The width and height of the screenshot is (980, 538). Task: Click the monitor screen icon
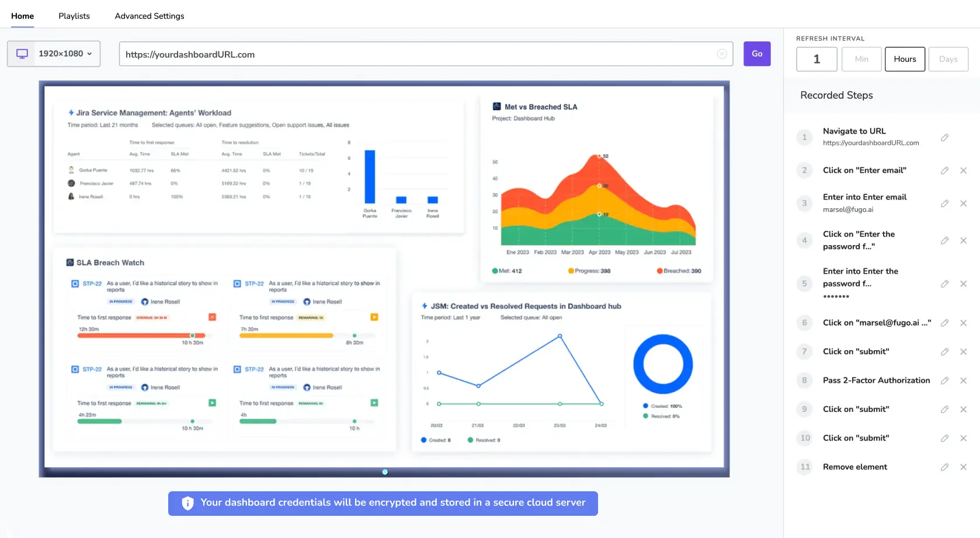click(x=22, y=54)
